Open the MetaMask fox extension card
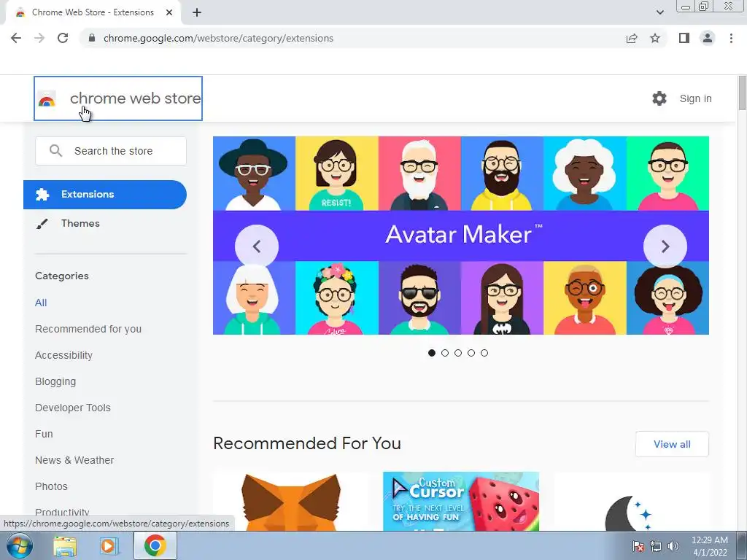Image resolution: width=747 pixels, height=560 pixels. pyautogui.click(x=290, y=502)
